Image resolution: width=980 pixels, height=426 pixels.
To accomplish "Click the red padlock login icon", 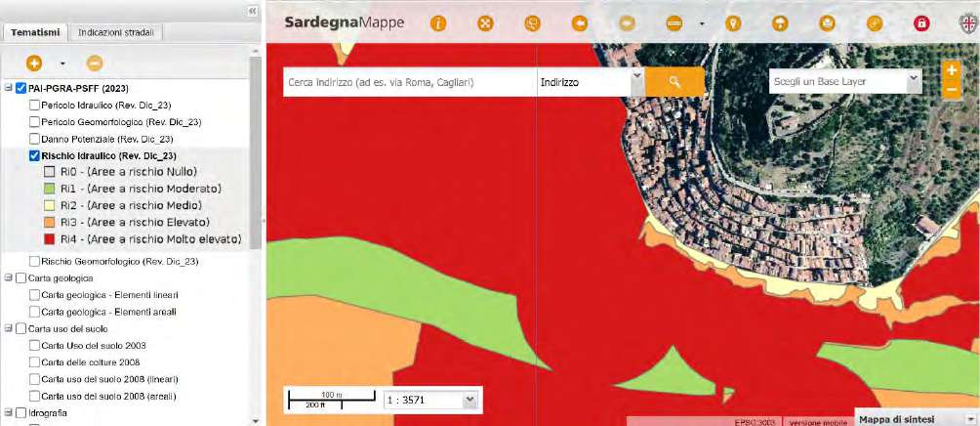I will [919, 22].
